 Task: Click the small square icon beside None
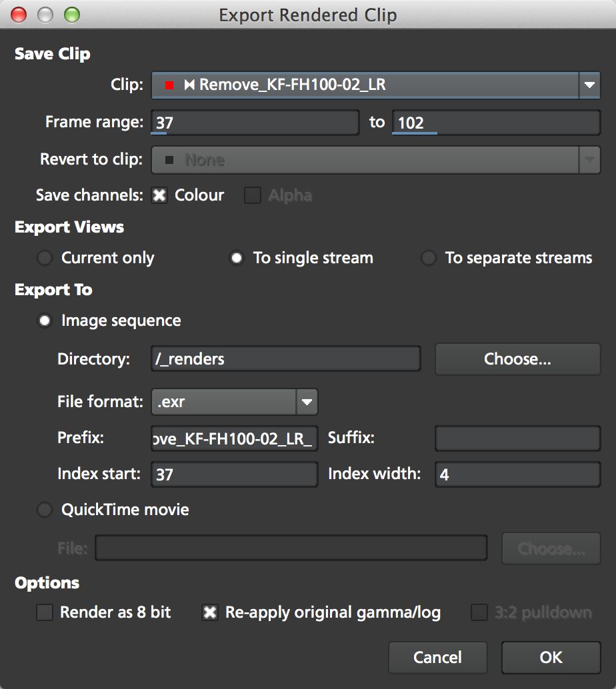(169, 160)
